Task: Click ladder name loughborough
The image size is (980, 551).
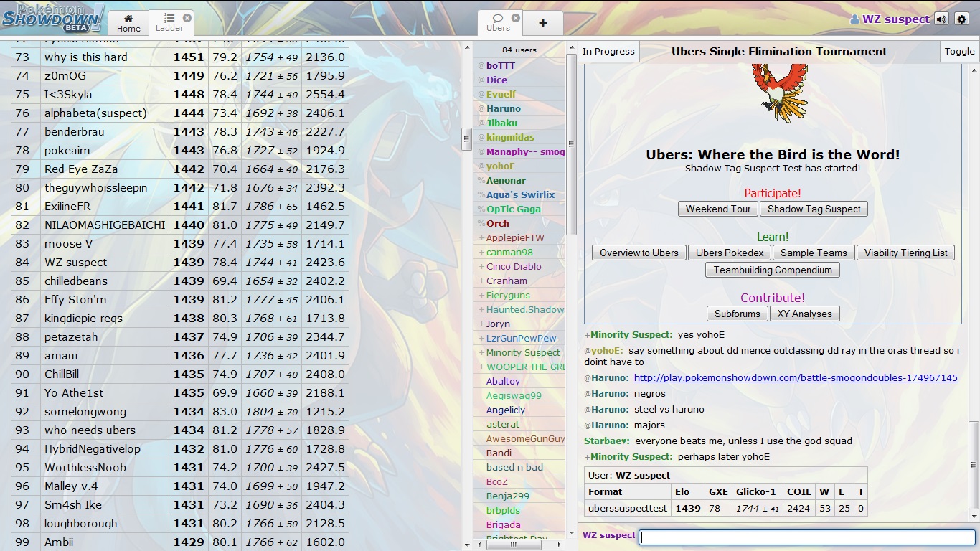Action: point(80,524)
